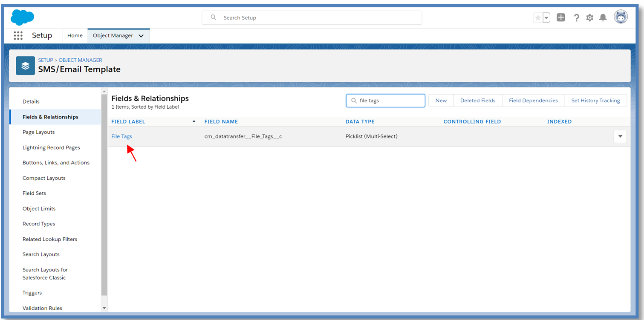
Task: Open the user profile avatar
Action: point(621,17)
